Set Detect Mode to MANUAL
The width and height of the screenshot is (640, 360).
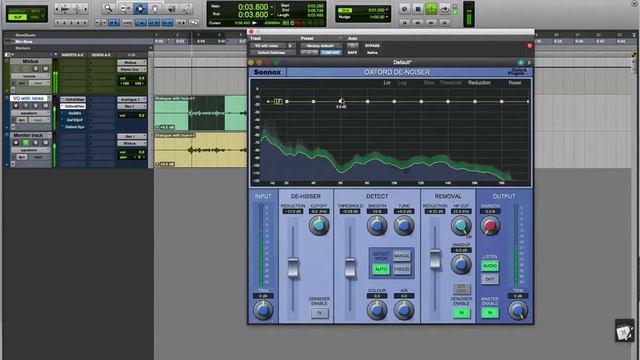click(402, 256)
